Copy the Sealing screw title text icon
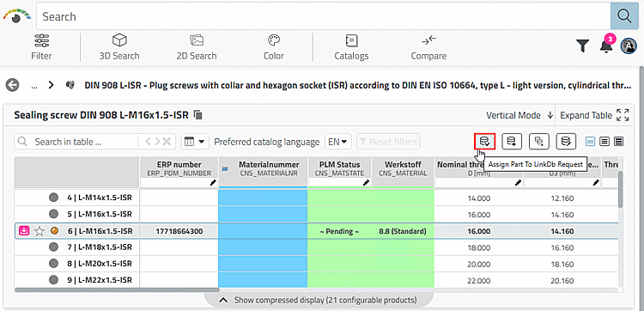The image size is (644, 311). coord(198,115)
